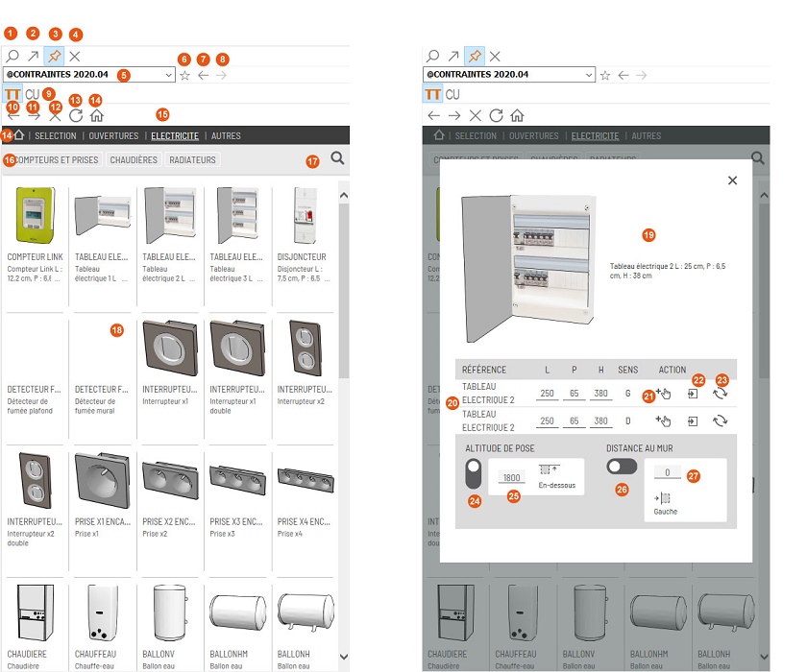Click the magnifier search icon beside the RADIATEURS tab

337,158
